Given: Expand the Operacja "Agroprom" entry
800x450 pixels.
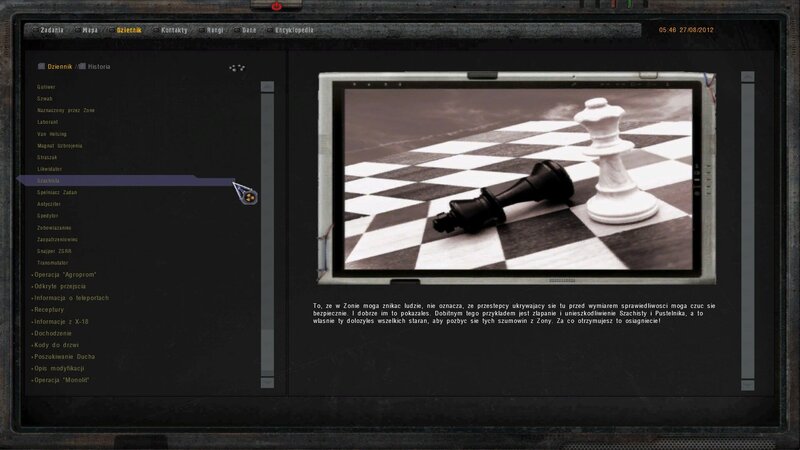Looking at the screenshot, I should pos(68,273).
